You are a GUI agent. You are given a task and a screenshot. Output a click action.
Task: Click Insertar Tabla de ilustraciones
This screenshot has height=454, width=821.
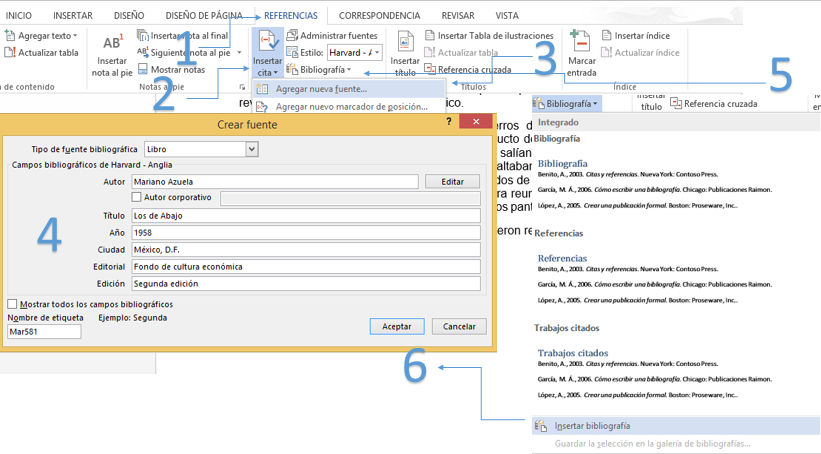(488, 36)
